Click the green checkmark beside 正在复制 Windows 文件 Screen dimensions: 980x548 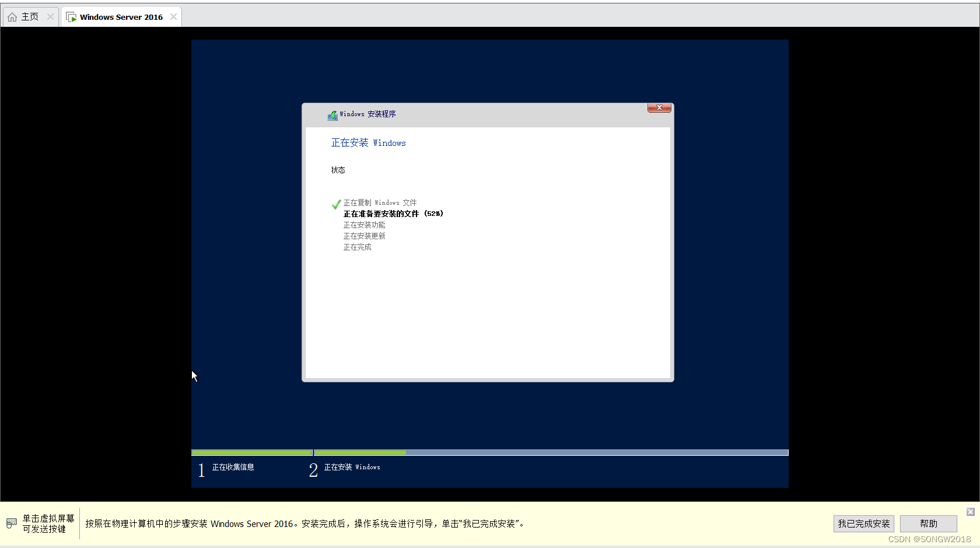click(x=336, y=204)
